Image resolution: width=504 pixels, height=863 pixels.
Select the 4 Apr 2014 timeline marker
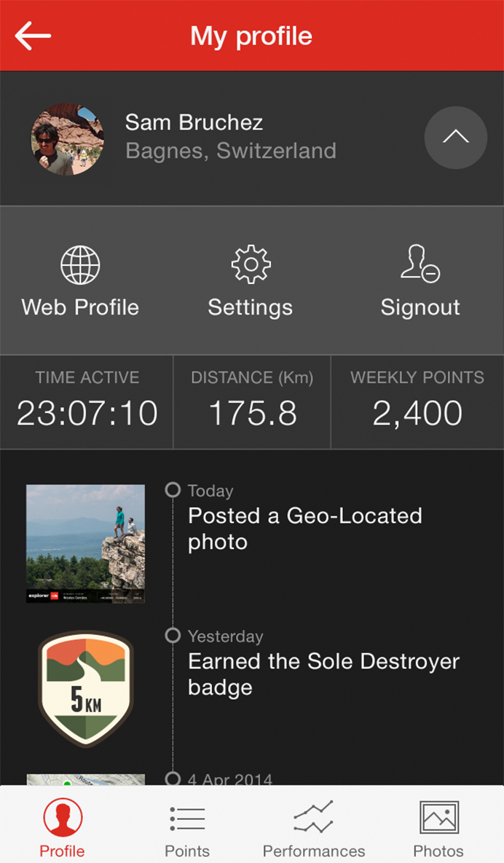point(173,779)
